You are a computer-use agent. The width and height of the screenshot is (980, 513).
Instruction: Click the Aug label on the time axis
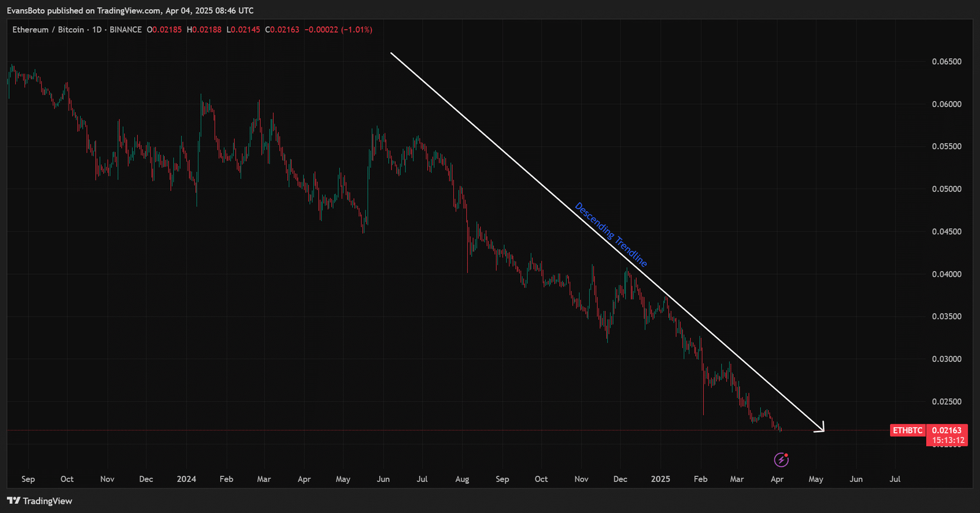click(462, 479)
